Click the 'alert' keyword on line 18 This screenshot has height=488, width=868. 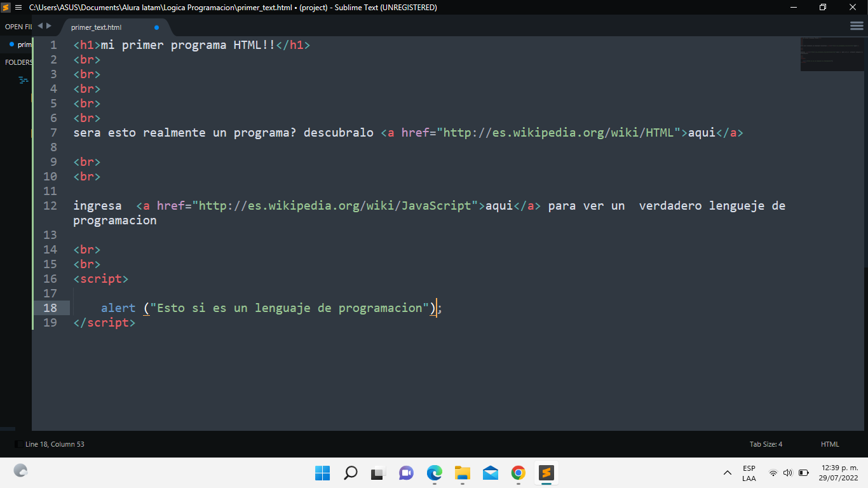tap(118, 308)
